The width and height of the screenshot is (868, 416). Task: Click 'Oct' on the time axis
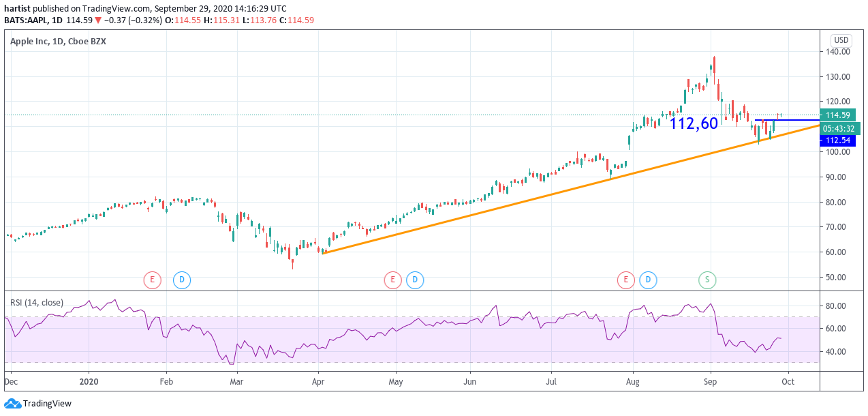coord(788,383)
